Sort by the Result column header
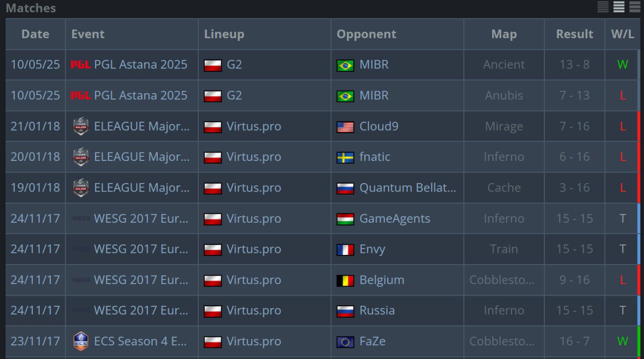Screen dimensions: 644x359 click(x=575, y=34)
